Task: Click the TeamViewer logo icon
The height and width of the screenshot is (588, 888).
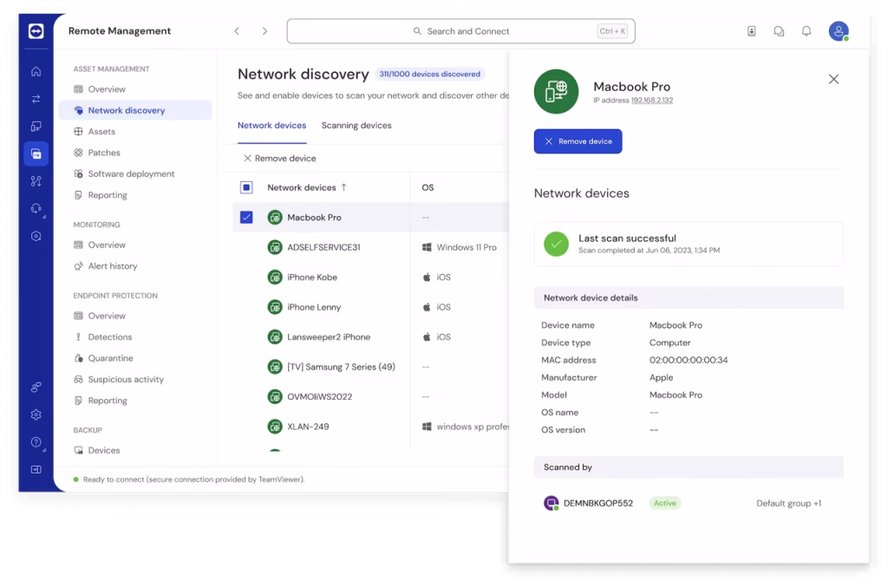Action: (36, 31)
